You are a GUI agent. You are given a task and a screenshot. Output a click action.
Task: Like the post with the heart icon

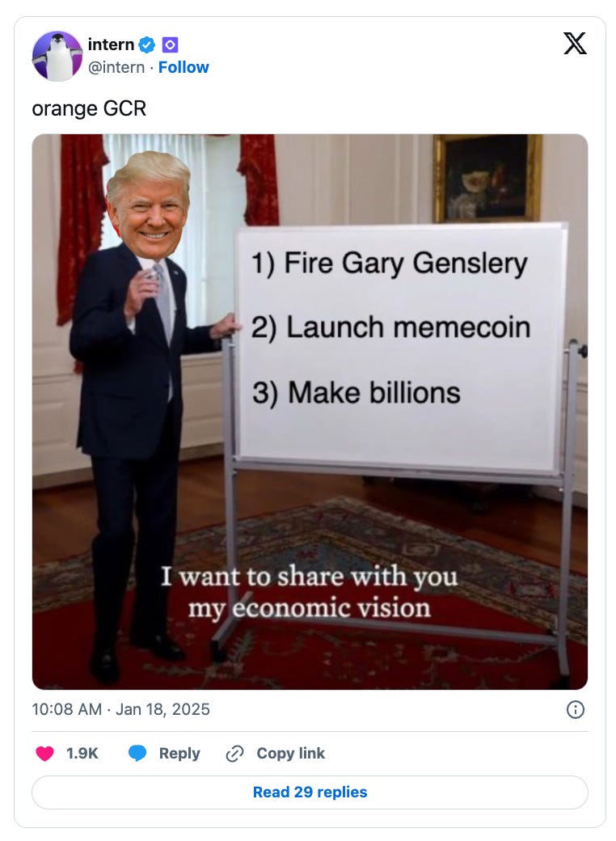click(x=45, y=754)
